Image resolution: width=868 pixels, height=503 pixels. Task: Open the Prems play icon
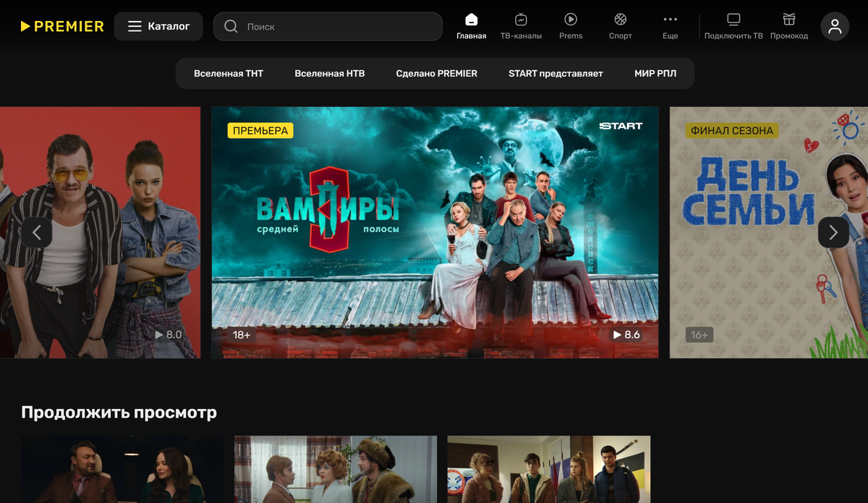tap(571, 20)
